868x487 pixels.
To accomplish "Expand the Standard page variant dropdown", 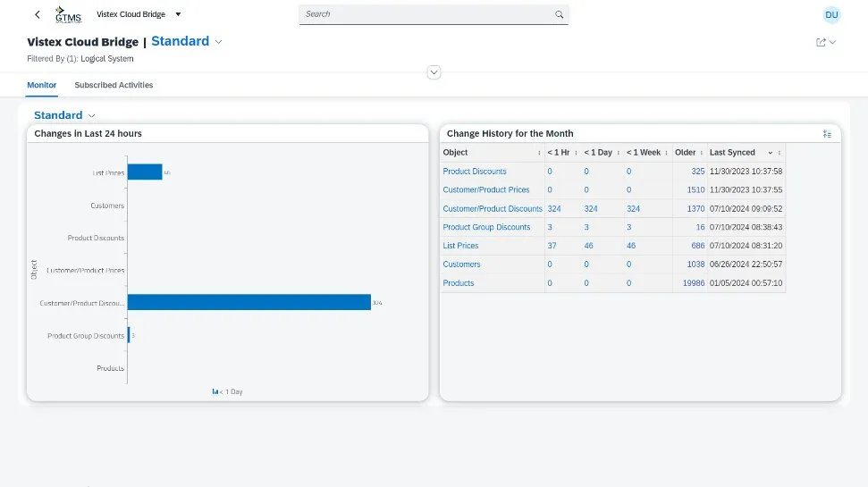I will pyautogui.click(x=219, y=42).
